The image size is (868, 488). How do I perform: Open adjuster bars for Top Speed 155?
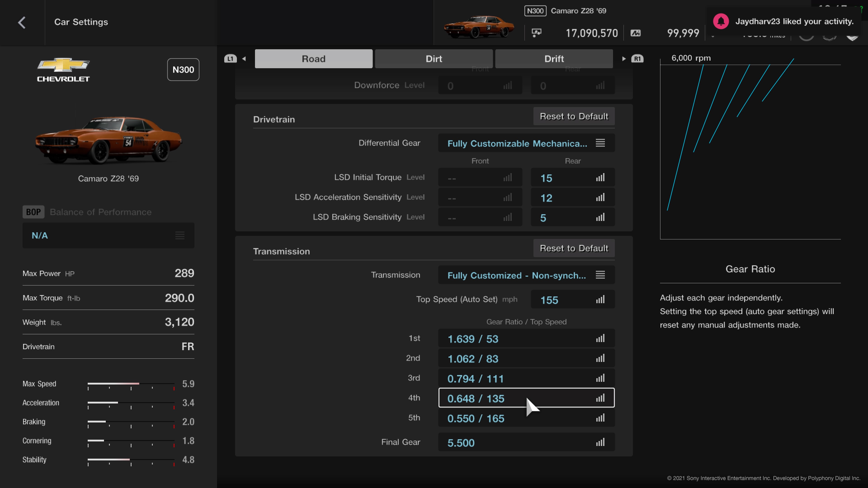click(x=600, y=299)
